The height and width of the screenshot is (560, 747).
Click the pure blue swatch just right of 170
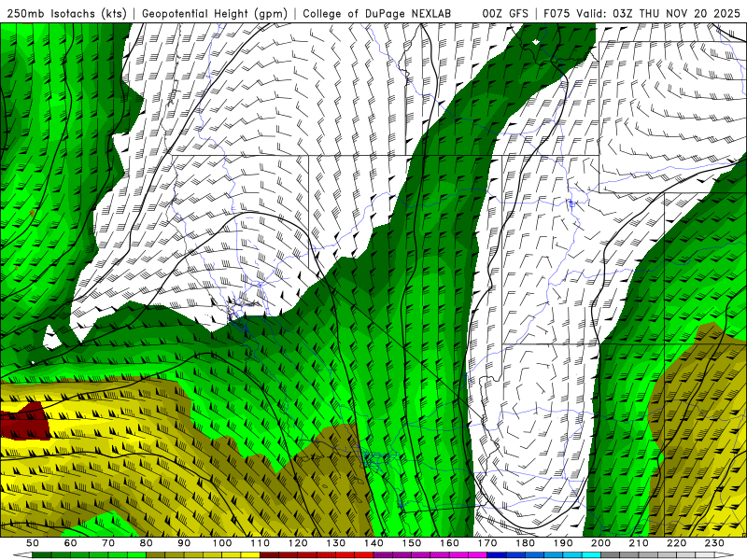497,555
